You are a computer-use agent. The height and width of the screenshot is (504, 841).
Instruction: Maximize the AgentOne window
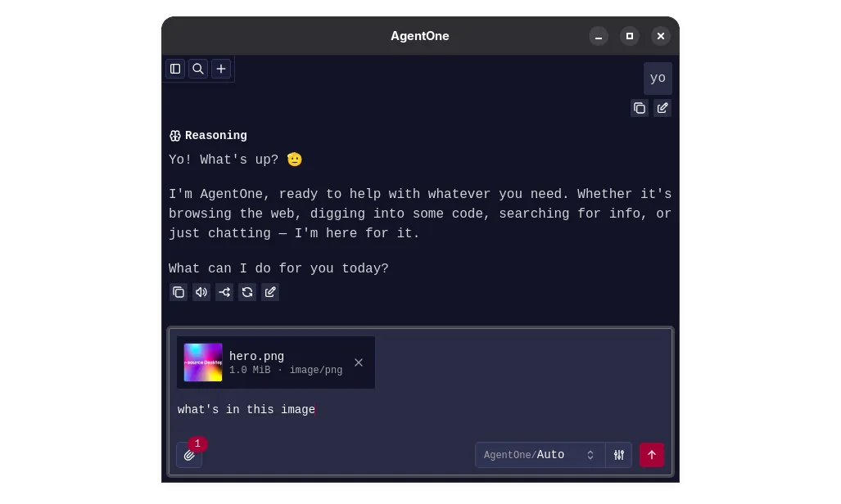coord(630,36)
